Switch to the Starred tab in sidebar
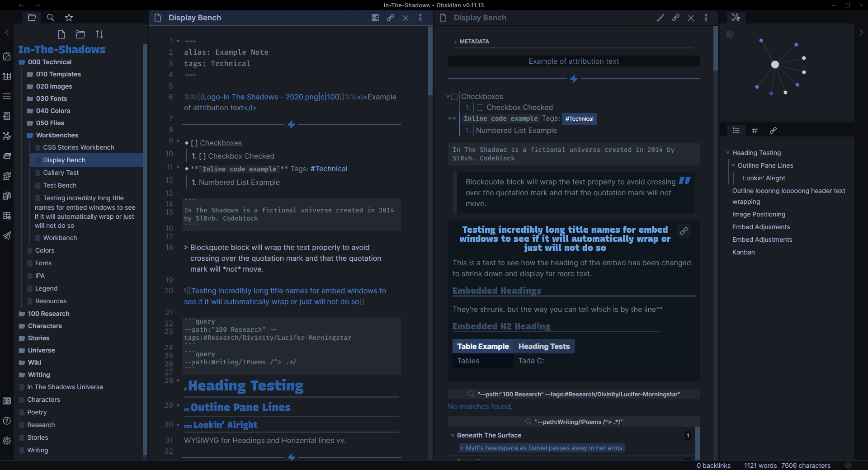This screenshot has width=868, height=470. coord(69,18)
